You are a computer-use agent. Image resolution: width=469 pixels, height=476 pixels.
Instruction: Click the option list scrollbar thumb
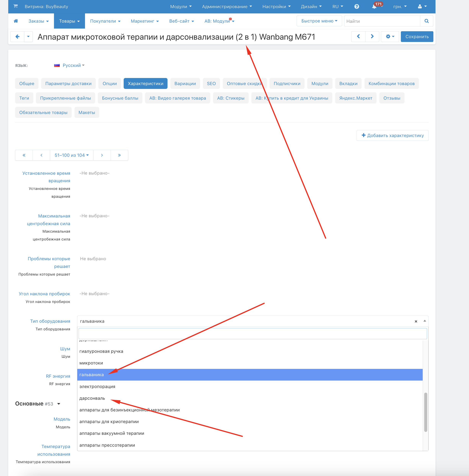[x=425, y=412]
